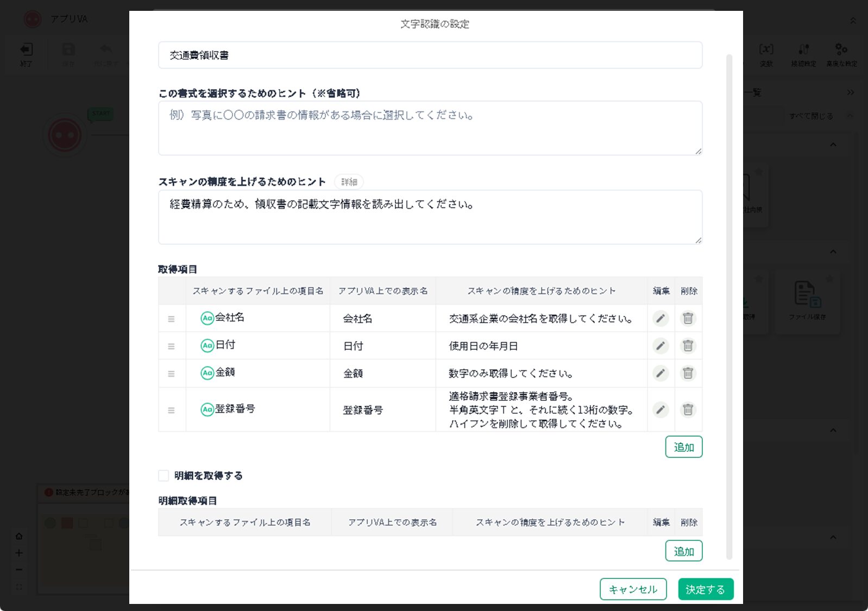Open the 詳細 hint details badge

click(349, 182)
